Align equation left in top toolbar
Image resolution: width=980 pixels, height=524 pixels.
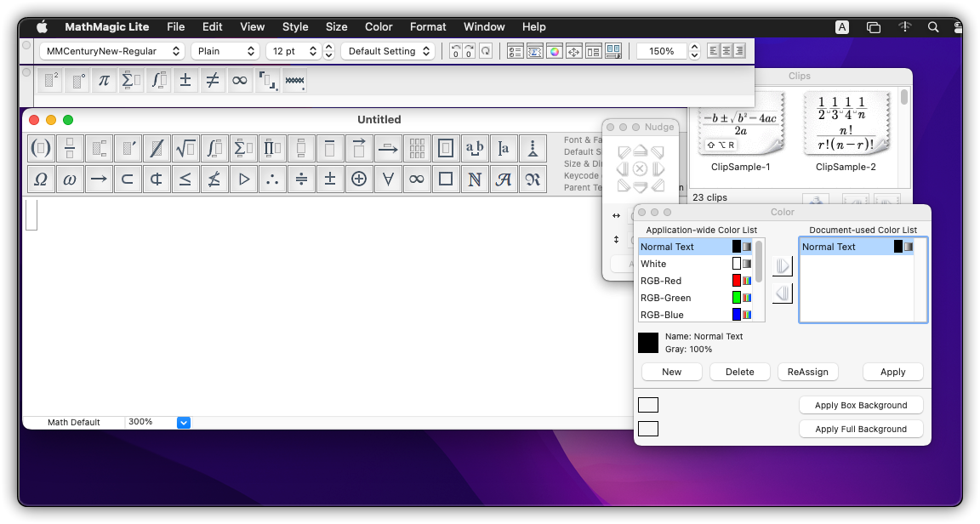pyautogui.click(x=713, y=51)
